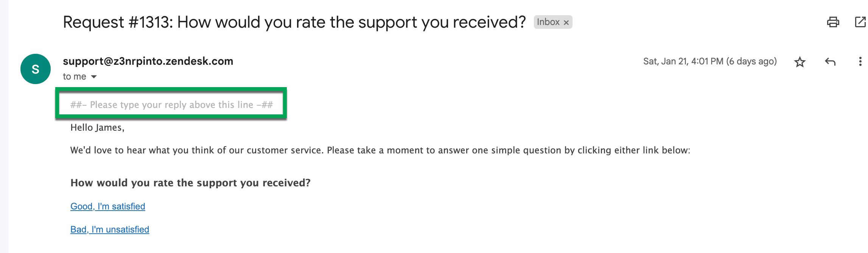Click sender address support@z3nrpinto.zendesk.com
This screenshot has width=868, height=253.
click(x=148, y=61)
